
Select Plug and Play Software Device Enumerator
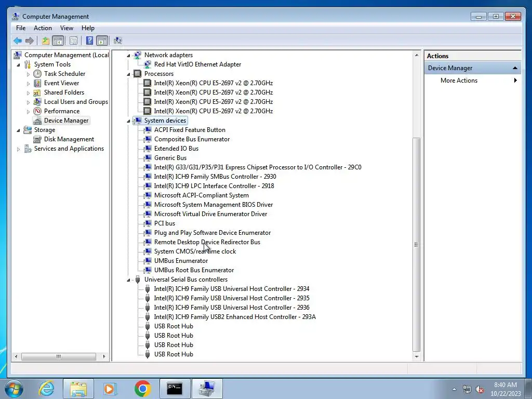pos(212,233)
